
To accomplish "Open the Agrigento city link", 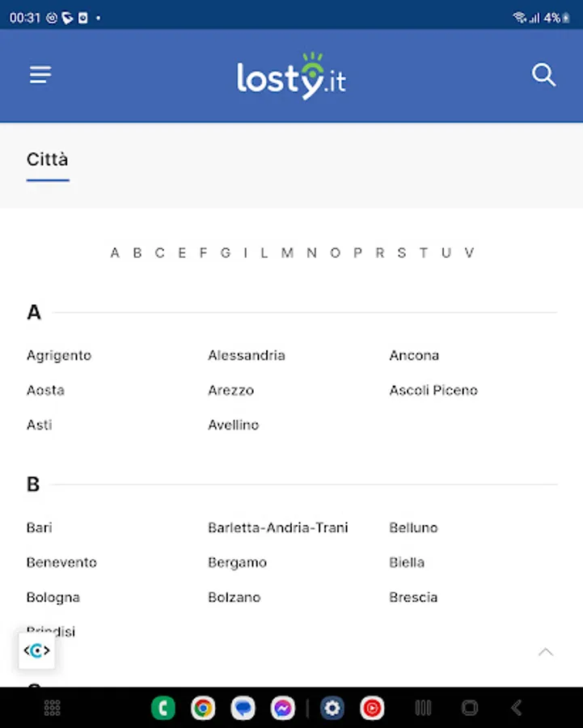I will (59, 355).
